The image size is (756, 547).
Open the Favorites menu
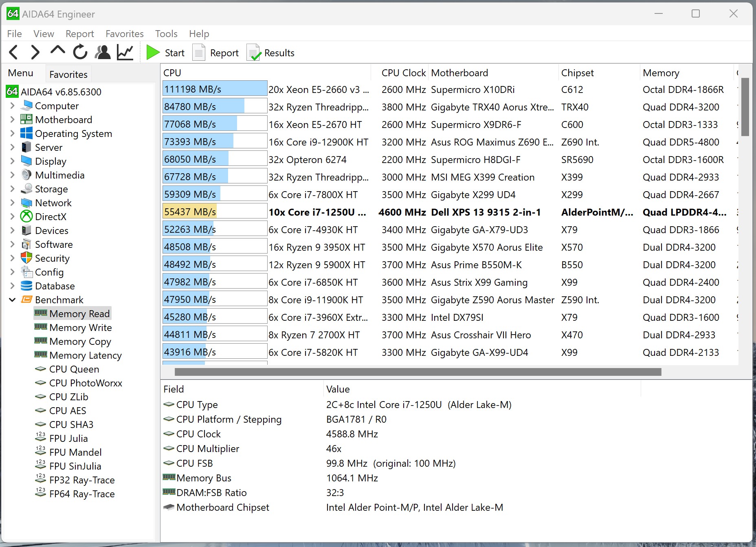pyautogui.click(x=124, y=33)
